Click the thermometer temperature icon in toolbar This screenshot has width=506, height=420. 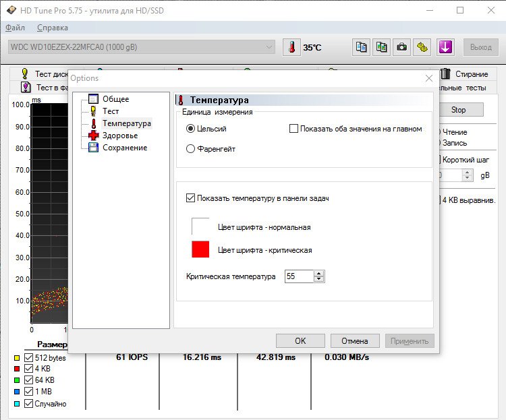[x=291, y=47]
